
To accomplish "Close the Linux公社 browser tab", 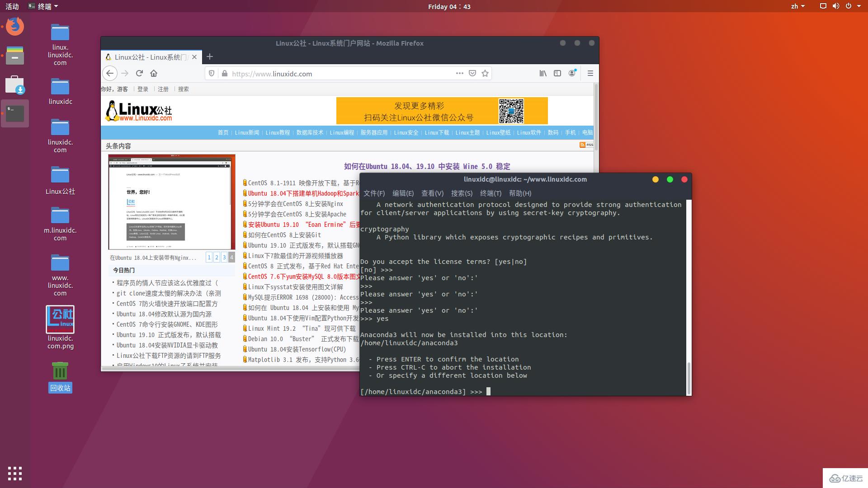I will 194,57.
